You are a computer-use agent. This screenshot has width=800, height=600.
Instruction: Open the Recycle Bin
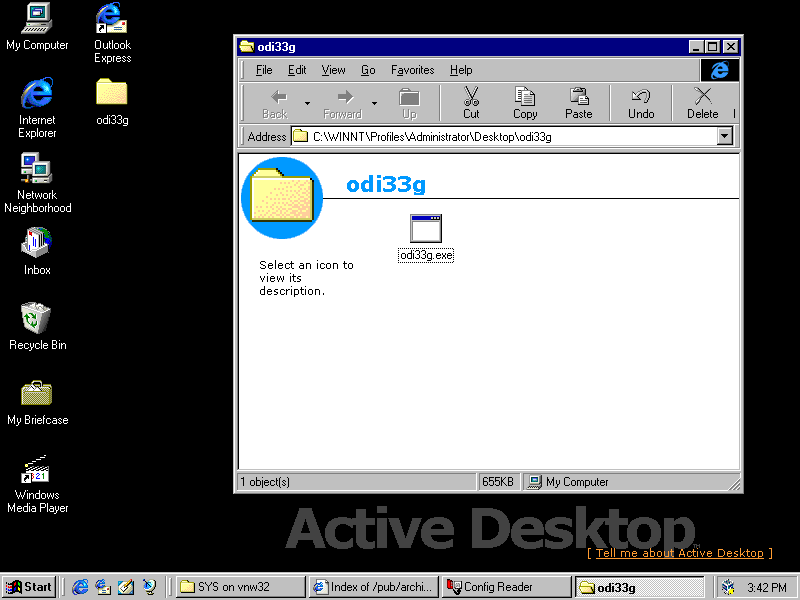pyautogui.click(x=37, y=327)
